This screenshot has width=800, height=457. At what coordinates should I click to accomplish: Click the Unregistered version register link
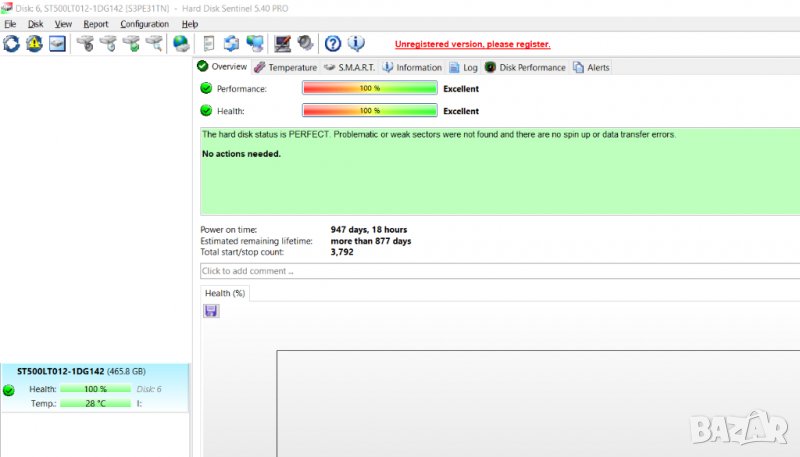click(x=472, y=44)
